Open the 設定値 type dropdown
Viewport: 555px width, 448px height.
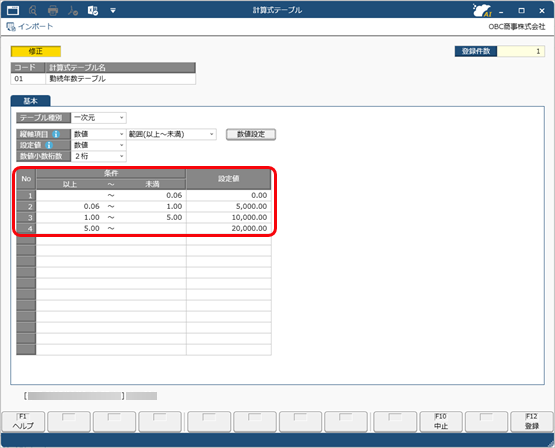point(99,145)
